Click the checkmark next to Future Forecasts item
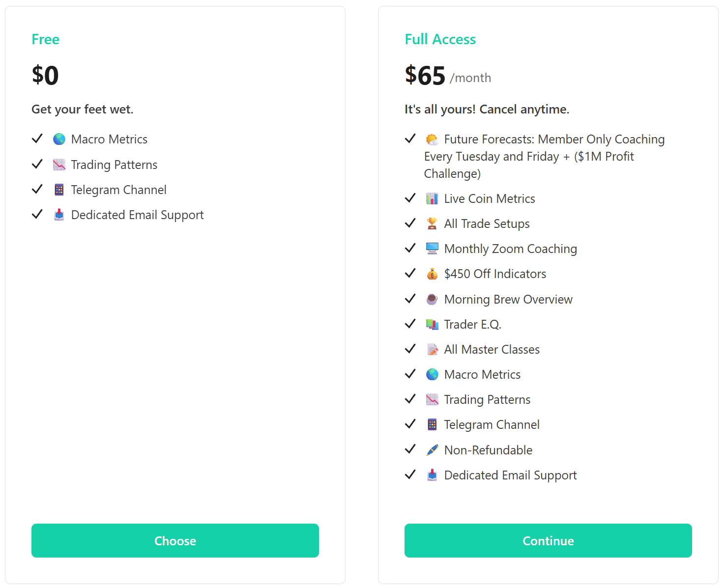This screenshot has height=588, width=726. point(410,139)
